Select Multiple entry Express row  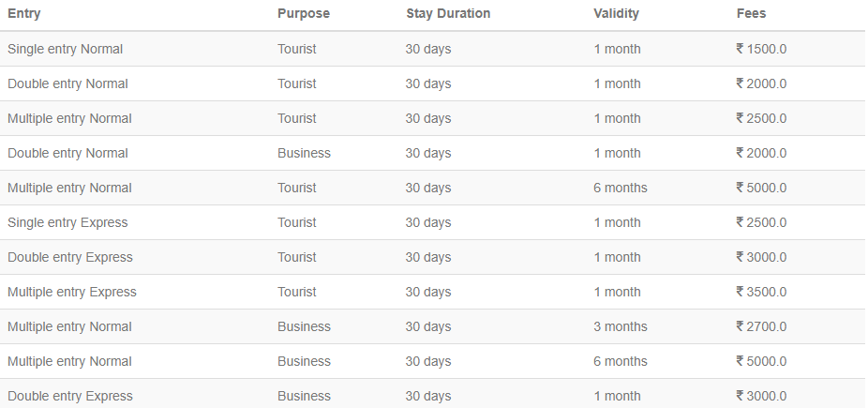(x=433, y=292)
